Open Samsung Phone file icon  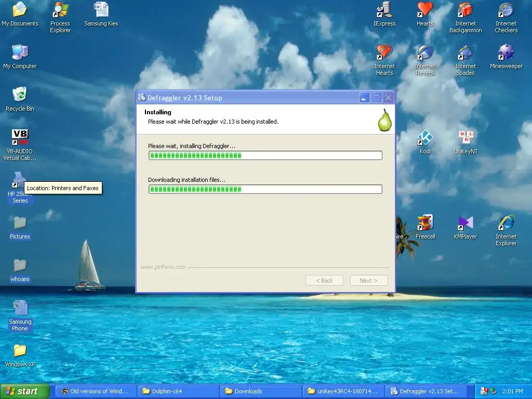[x=20, y=315]
